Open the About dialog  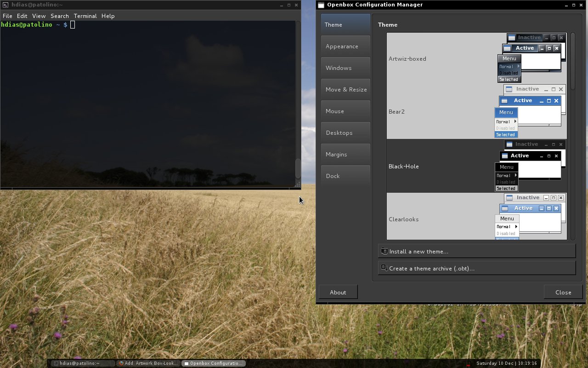(x=338, y=292)
